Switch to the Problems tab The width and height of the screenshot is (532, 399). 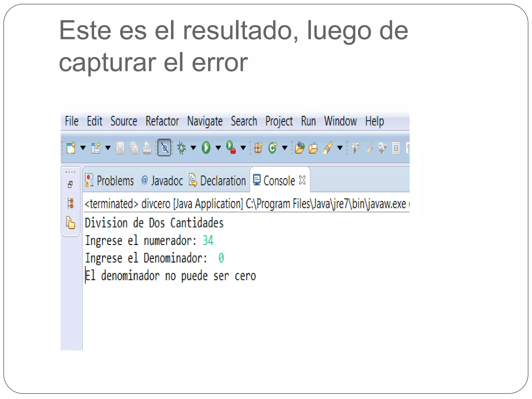point(109,181)
